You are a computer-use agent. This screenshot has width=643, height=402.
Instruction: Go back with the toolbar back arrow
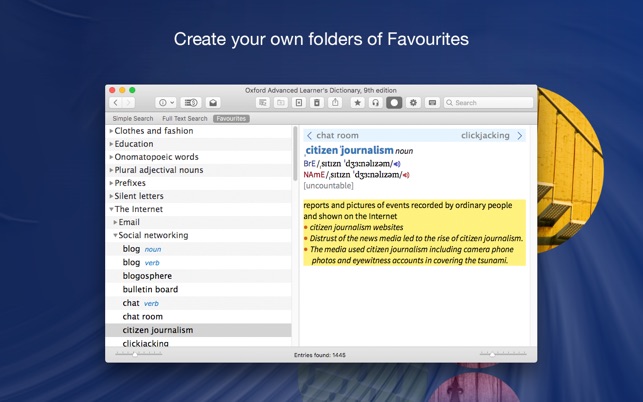(x=116, y=103)
